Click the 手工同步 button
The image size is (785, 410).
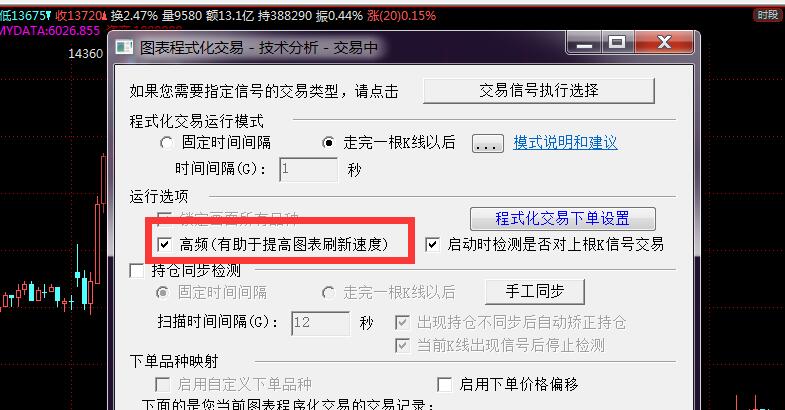tap(535, 291)
